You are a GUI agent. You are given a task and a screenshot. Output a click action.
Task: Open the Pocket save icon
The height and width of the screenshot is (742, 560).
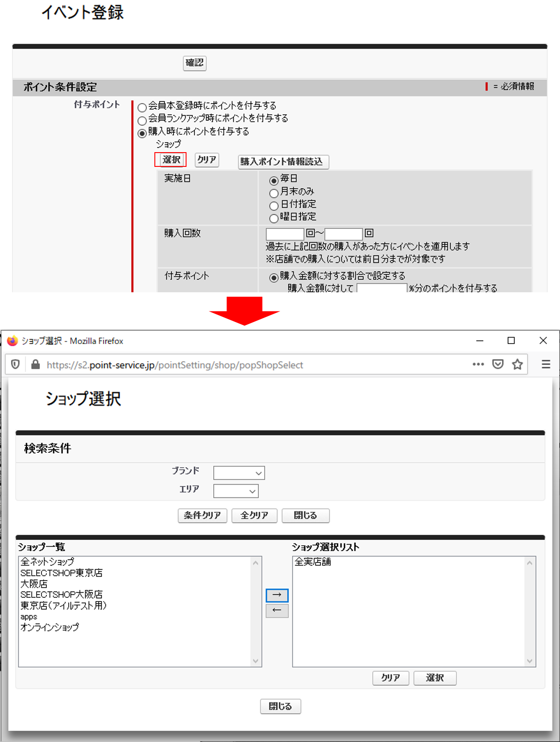(x=498, y=365)
